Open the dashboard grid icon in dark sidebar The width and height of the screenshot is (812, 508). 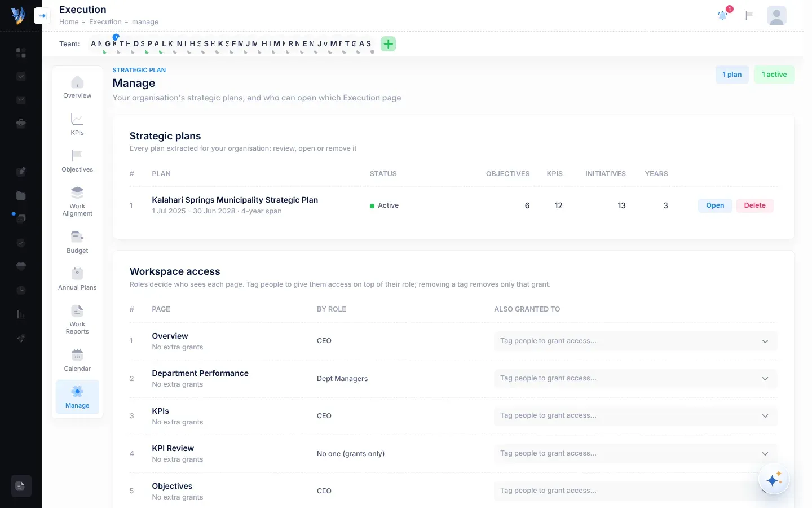21,52
